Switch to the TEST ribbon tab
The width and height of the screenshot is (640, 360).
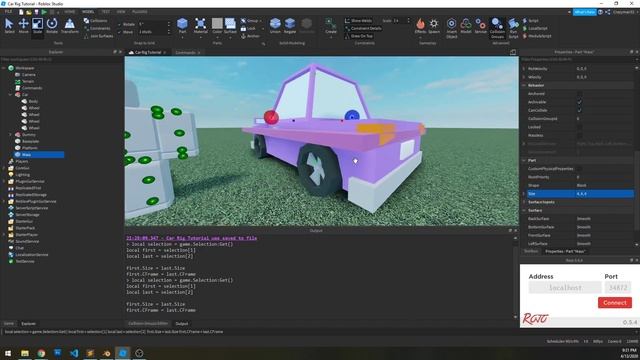pos(105,12)
